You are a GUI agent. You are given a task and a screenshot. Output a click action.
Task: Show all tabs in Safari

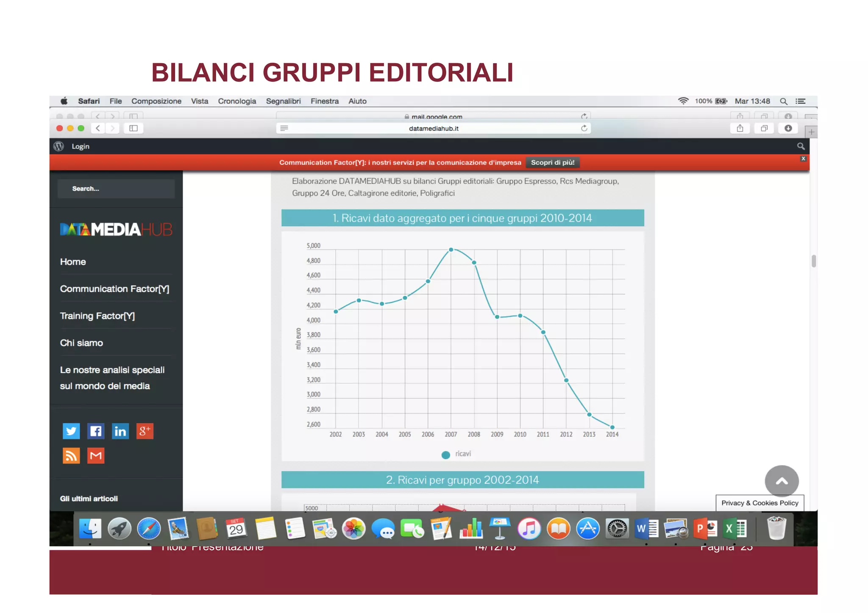pos(764,128)
